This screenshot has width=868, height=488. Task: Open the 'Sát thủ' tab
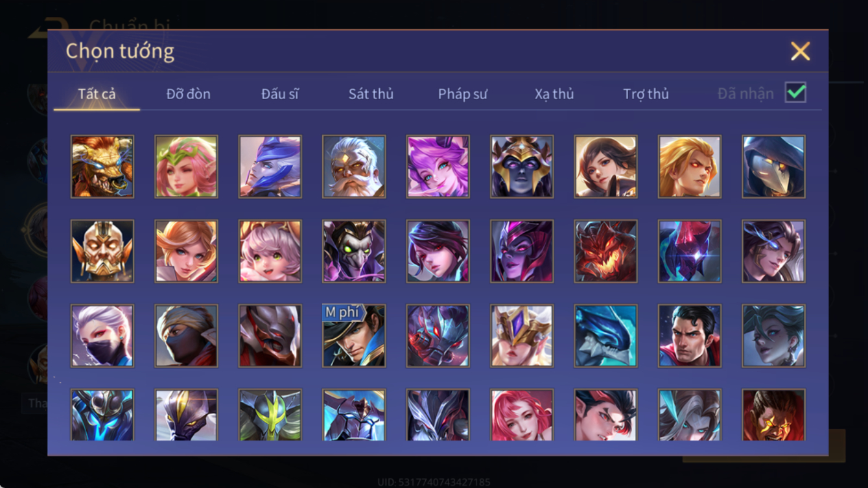point(371,94)
